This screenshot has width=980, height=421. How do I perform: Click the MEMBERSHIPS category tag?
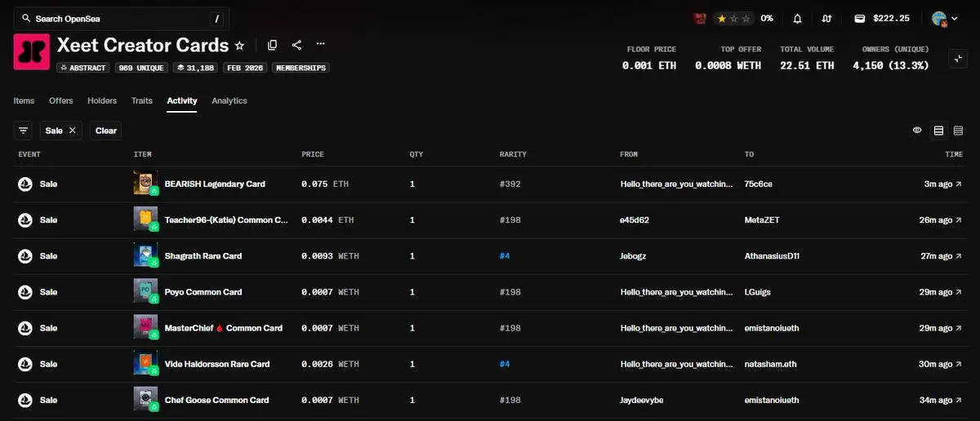click(301, 68)
